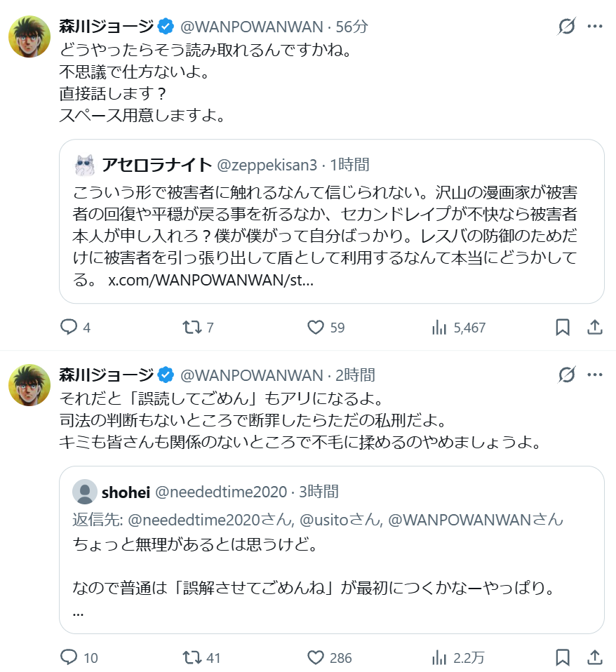Share the second post
616x672 pixels.
click(594, 657)
